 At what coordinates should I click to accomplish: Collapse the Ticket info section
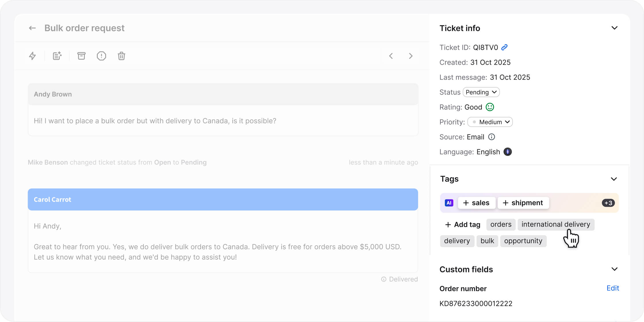click(614, 28)
